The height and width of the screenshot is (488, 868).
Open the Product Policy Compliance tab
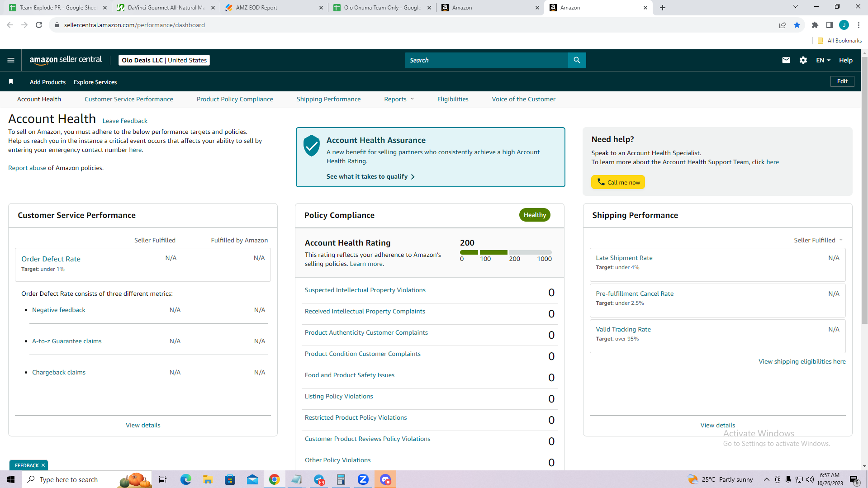click(235, 99)
